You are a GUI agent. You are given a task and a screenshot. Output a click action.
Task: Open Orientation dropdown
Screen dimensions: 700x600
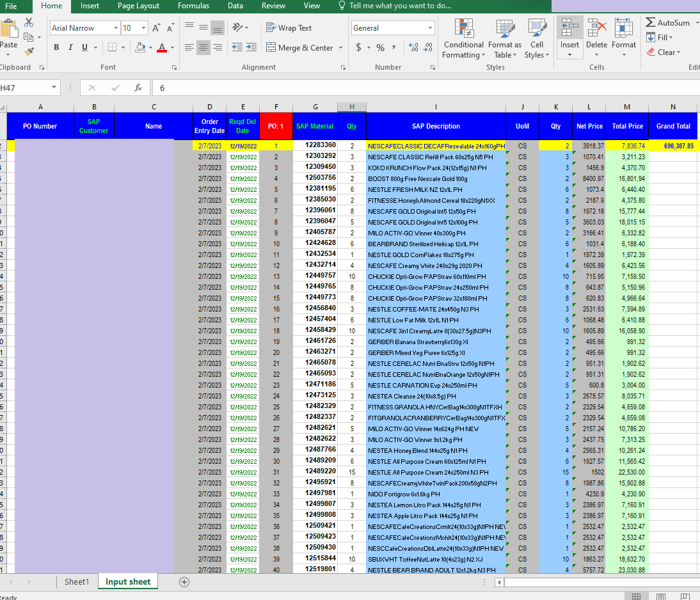240,28
